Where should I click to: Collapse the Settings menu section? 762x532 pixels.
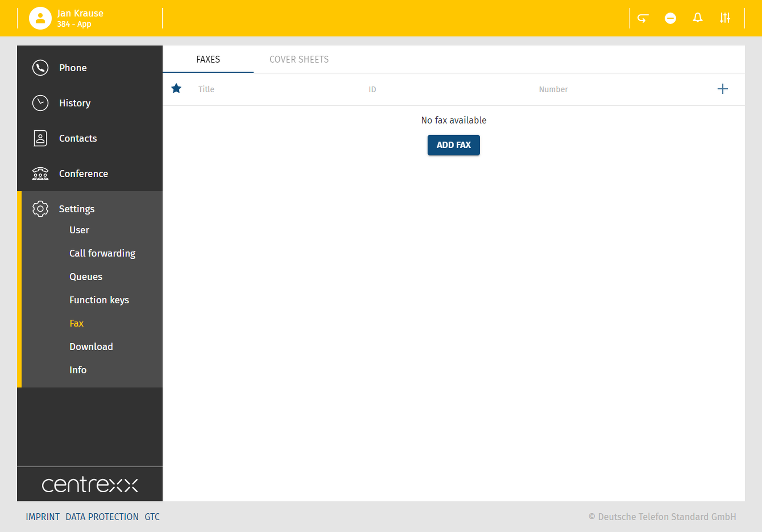tap(76, 209)
